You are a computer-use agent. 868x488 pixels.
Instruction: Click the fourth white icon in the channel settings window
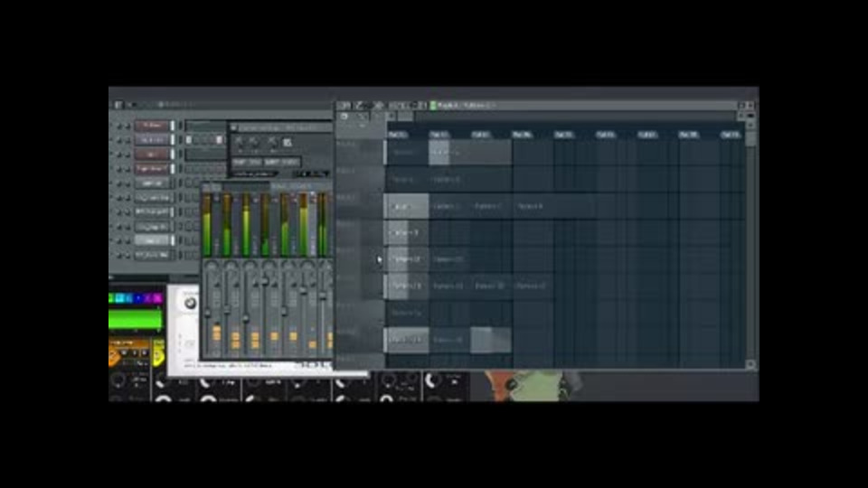coord(288,142)
